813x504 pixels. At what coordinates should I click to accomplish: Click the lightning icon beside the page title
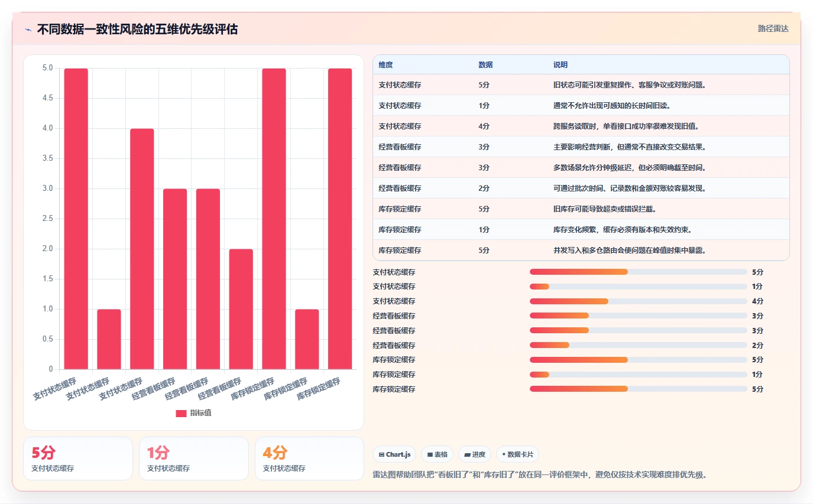[28, 29]
